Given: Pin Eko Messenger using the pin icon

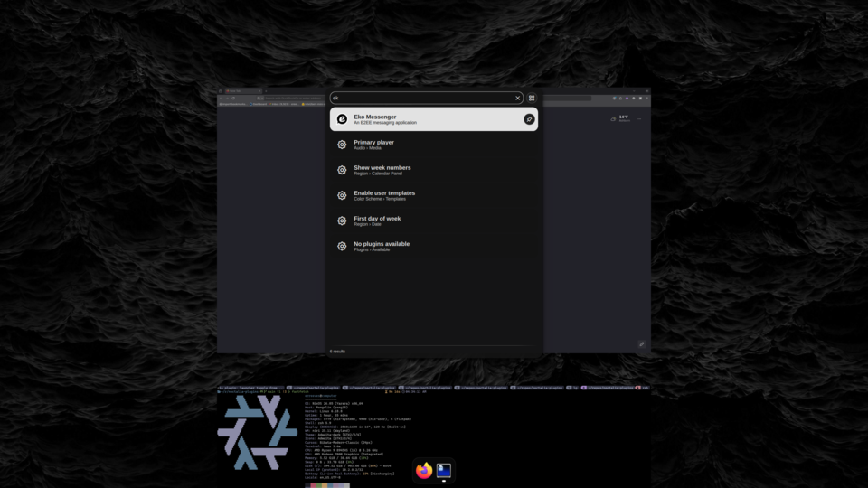Looking at the screenshot, I should [x=529, y=119].
